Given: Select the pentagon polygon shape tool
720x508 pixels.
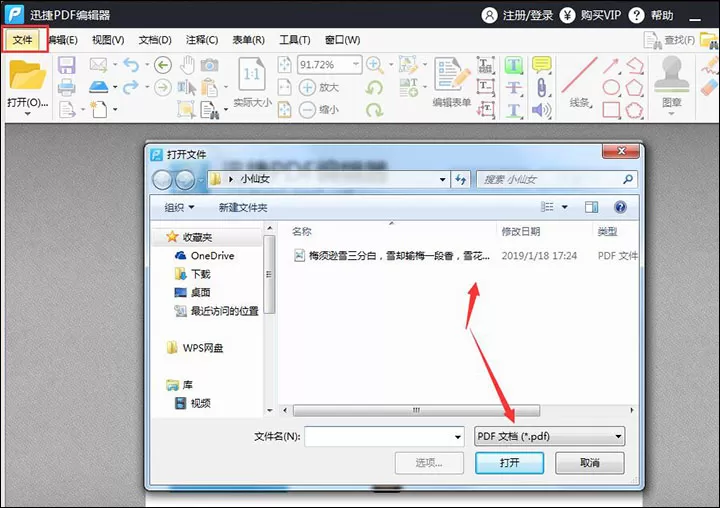Looking at the screenshot, I should 634,87.
